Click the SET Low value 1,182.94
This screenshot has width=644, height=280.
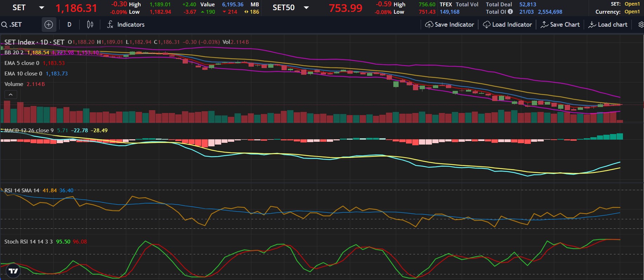tap(160, 12)
